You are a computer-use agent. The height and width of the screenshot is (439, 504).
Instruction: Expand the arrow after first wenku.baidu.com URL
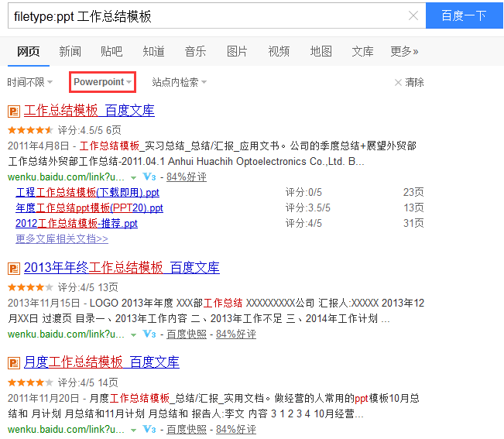[133, 177]
